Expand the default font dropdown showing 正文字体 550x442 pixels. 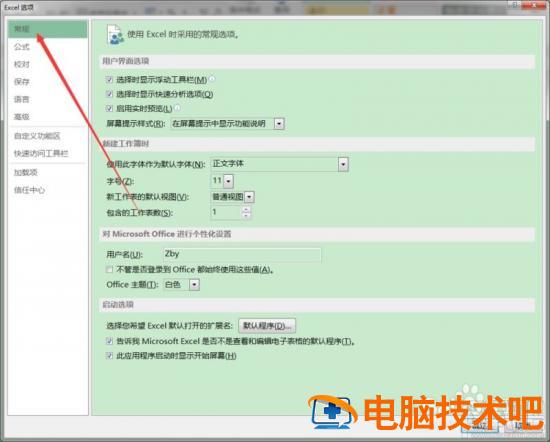click(x=343, y=164)
